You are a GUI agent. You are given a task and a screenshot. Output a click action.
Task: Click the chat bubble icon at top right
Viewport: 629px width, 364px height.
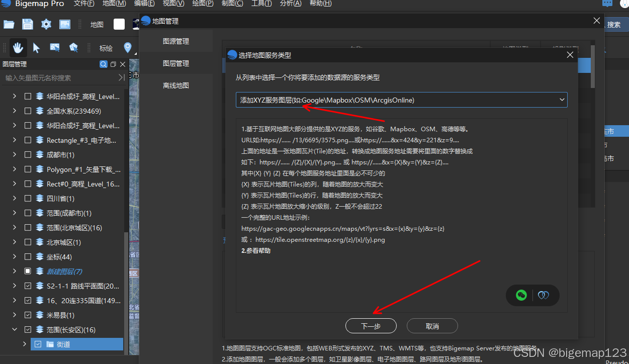pos(608,4)
